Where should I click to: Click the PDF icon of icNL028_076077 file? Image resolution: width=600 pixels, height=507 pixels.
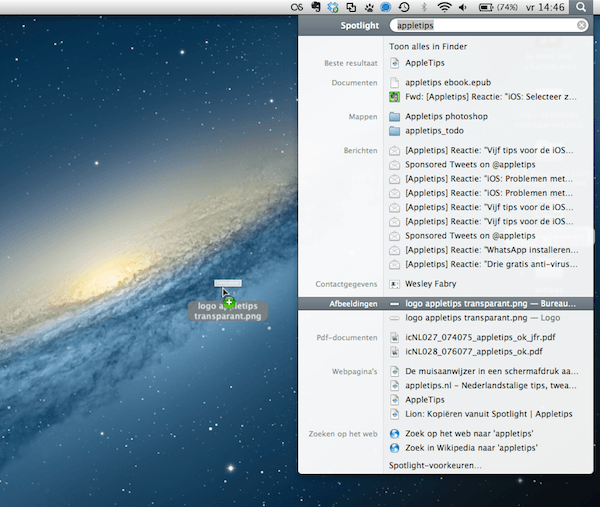pos(395,352)
